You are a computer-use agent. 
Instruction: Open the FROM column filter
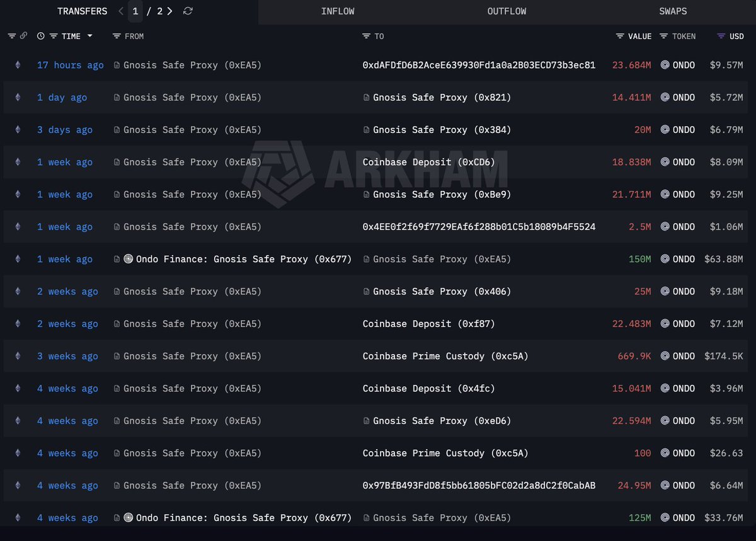pos(117,36)
